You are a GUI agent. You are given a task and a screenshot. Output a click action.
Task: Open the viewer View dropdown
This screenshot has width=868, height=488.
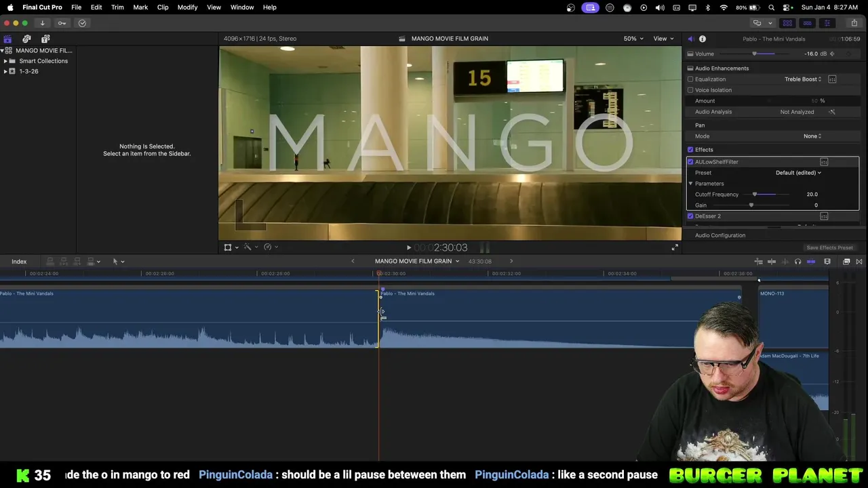(663, 39)
